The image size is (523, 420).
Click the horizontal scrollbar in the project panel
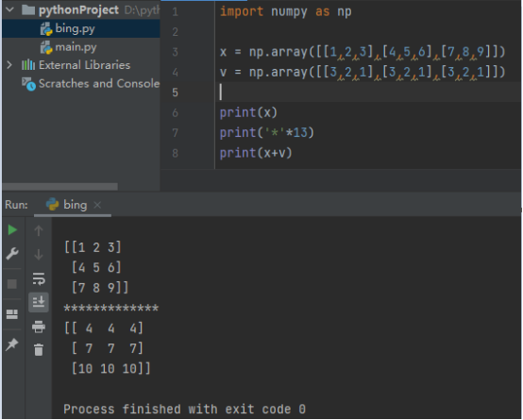coord(60,187)
